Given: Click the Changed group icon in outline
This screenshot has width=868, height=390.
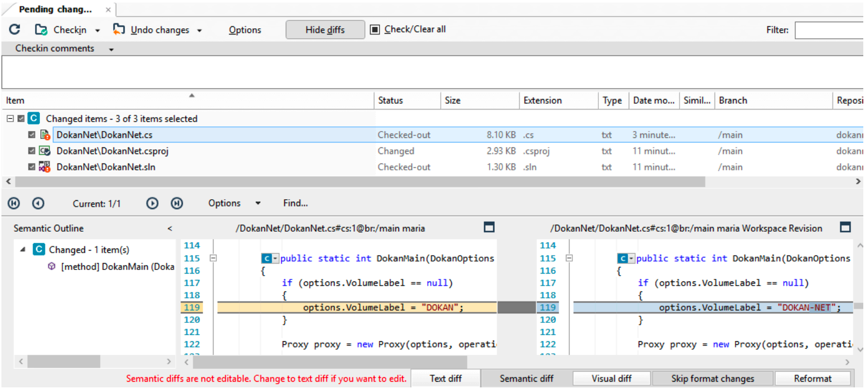Looking at the screenshot, I should pyautogui.click(x=39, y=249).
